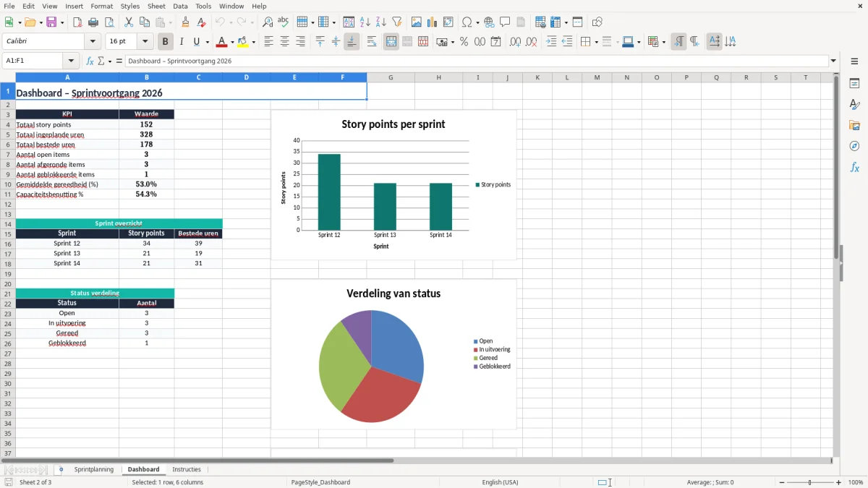Align text right
The width and height of the screenshot is (868, 488).
tap(300, 42)
